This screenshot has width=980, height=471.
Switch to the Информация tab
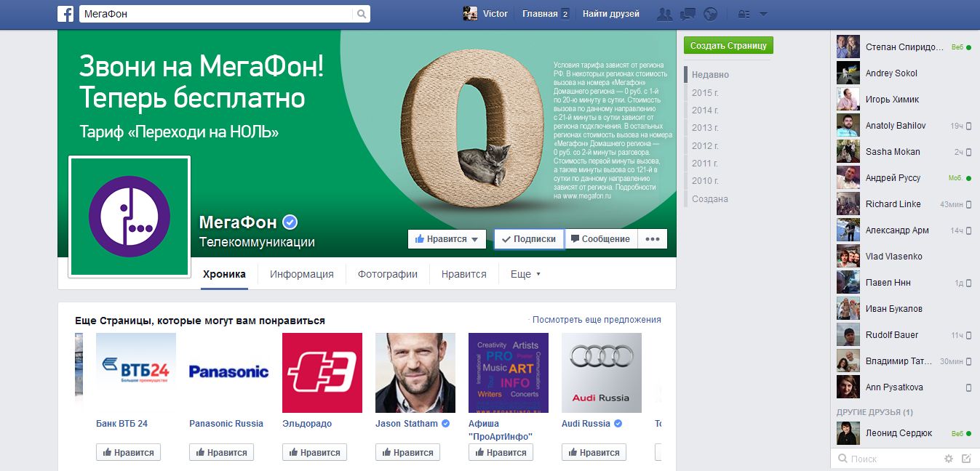click(x=302, y=274)
